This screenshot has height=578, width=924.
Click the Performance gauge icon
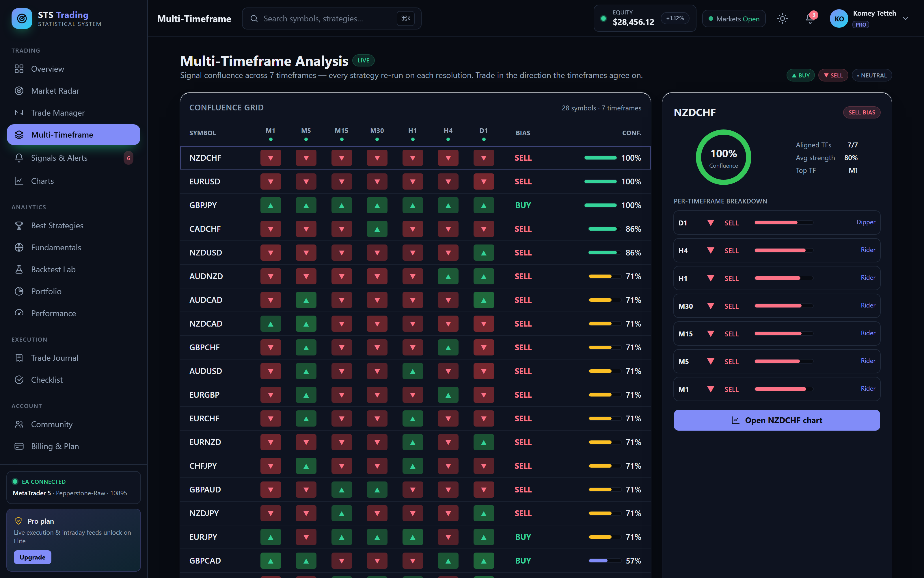(x=19, y=313)
